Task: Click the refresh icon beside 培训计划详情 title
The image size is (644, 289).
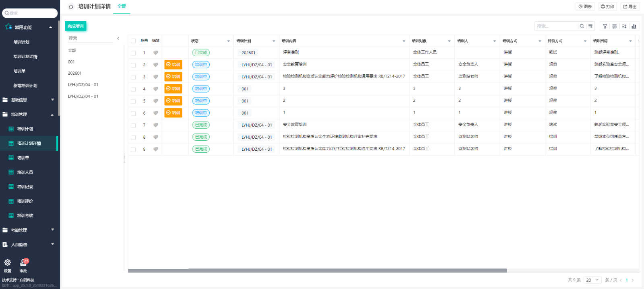Action: tap(71, 7)
